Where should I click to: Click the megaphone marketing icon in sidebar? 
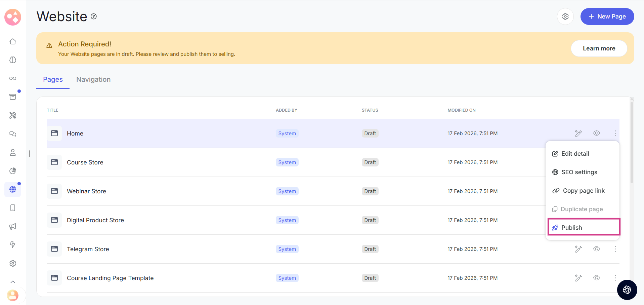[x=13, y=226]
